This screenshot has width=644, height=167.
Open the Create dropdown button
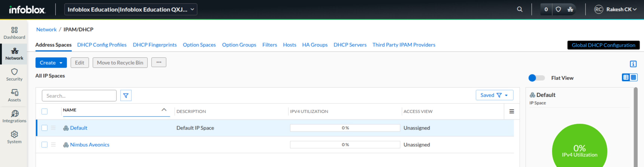click(x=51, y=63)
